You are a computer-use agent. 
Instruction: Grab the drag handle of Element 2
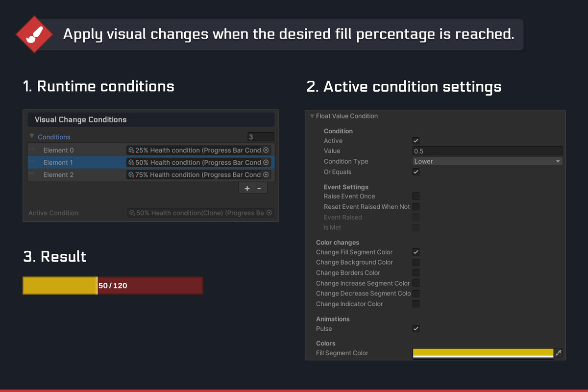31,173
